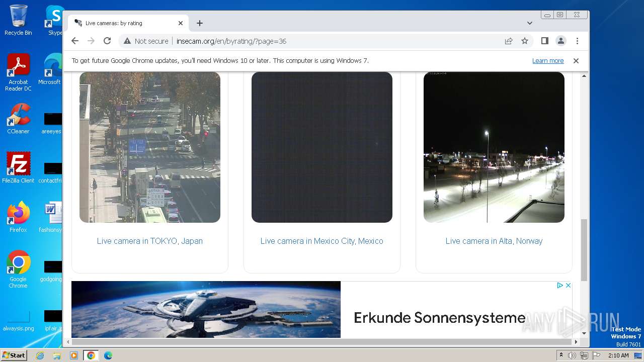Click the Erkunde Sonnensysteme ad text

(439, 318)
